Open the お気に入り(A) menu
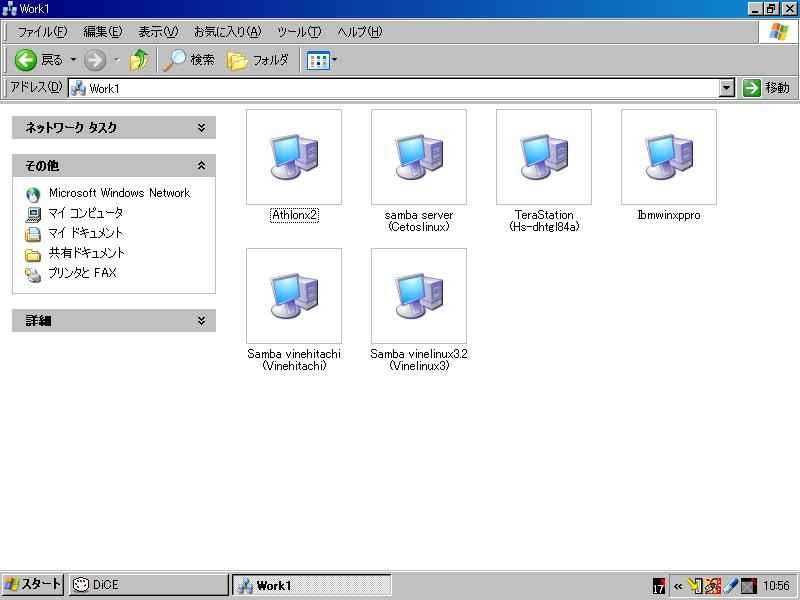Viewport: 800px width, 600px height. pyautogui.click(x=227, y=32)
